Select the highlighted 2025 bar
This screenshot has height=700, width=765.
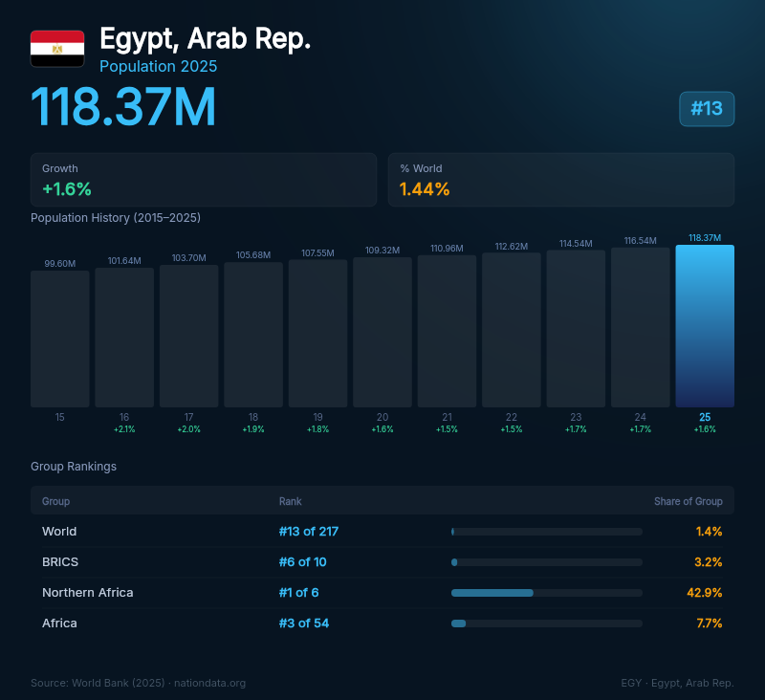705,326
